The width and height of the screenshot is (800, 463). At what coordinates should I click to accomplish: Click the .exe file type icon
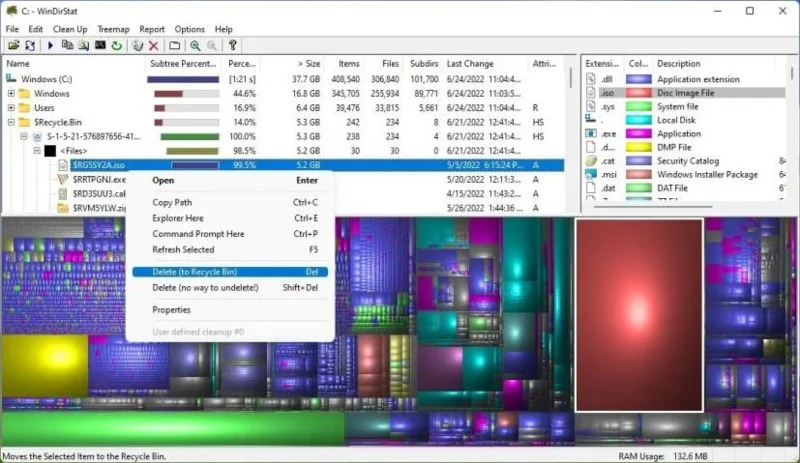click(x=591, y=133)
